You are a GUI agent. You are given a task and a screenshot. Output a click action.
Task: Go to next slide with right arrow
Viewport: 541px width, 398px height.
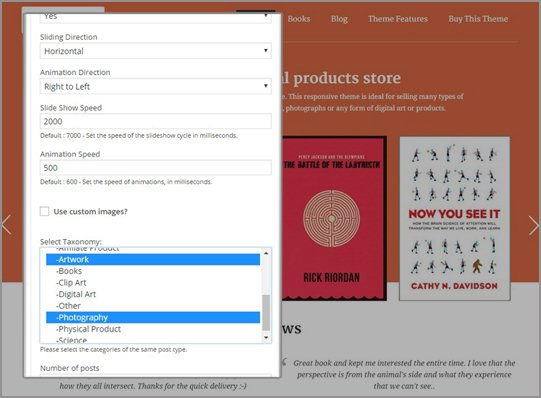534,226
